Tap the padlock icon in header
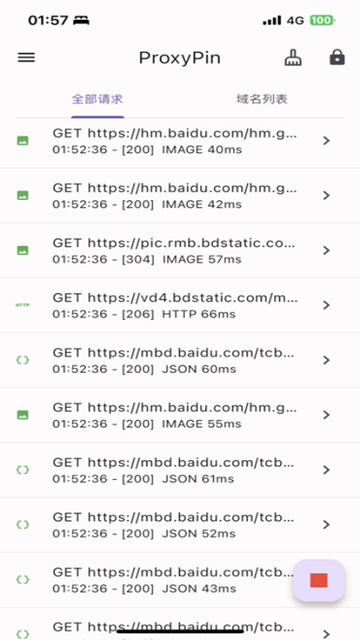Screen dimensions: 360x640 pos(337,58)
